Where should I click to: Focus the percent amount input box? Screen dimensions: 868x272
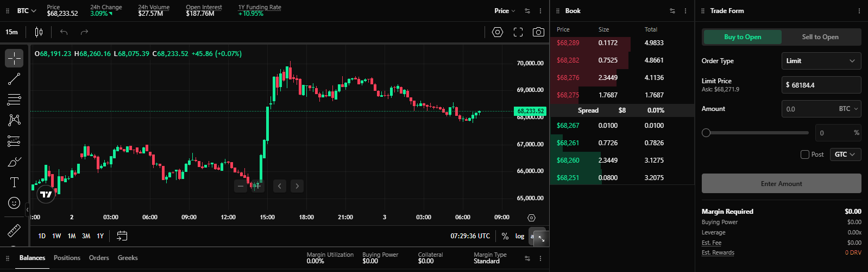pyautogui.click(x=838, y=133)
